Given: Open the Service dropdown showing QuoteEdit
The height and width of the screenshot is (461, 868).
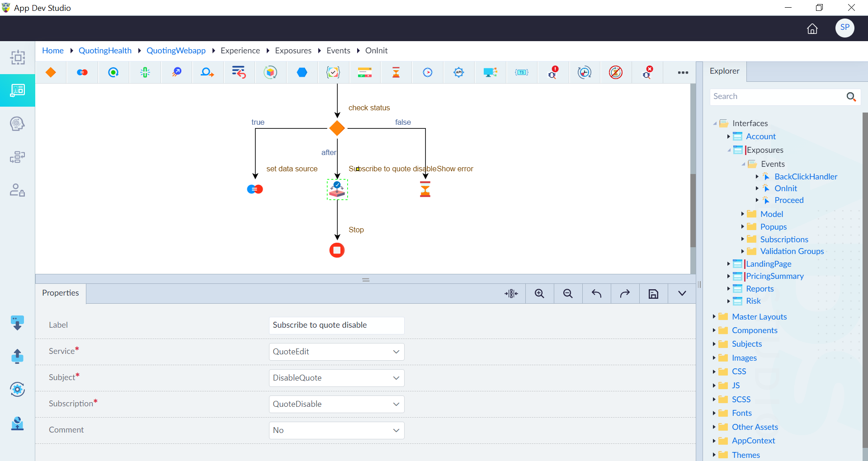Looking at the screenshot, I should coord(336,352).
